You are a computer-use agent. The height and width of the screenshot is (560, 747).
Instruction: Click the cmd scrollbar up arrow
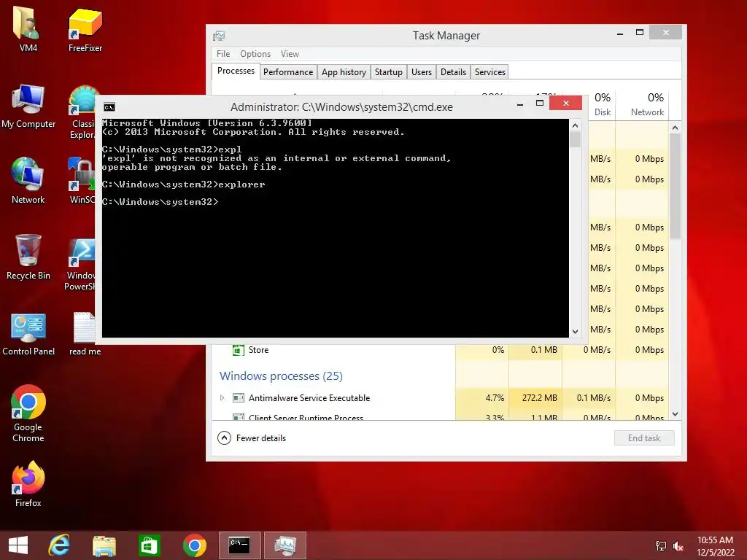(x=575, y=125)
